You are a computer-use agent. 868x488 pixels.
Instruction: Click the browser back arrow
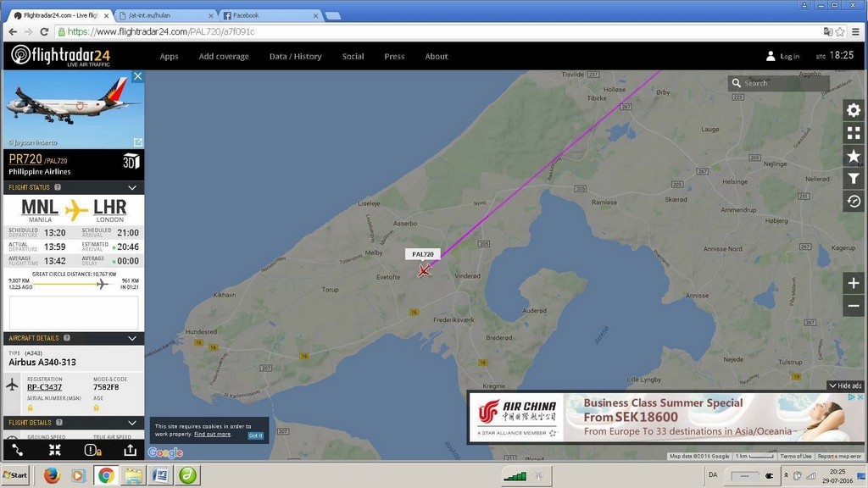pyautogui.click(x=13, y=32)
